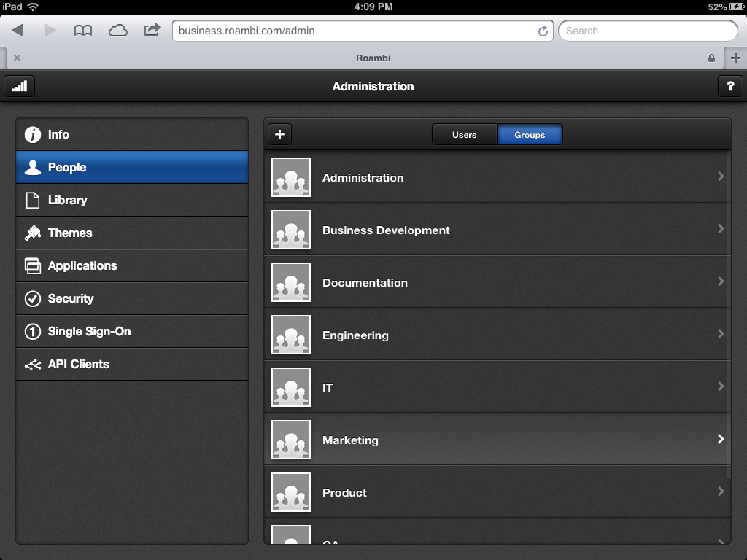Tap the Wi-Fi indicator in status bar

32,7
